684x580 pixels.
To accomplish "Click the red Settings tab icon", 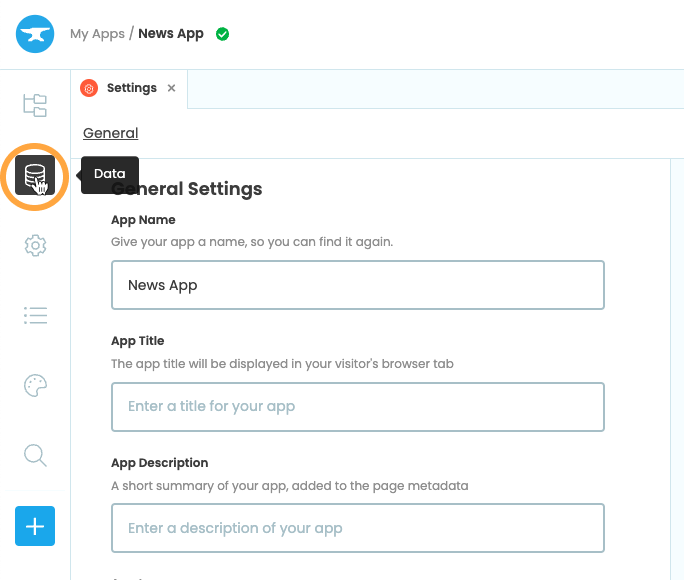I will [89, 88].
